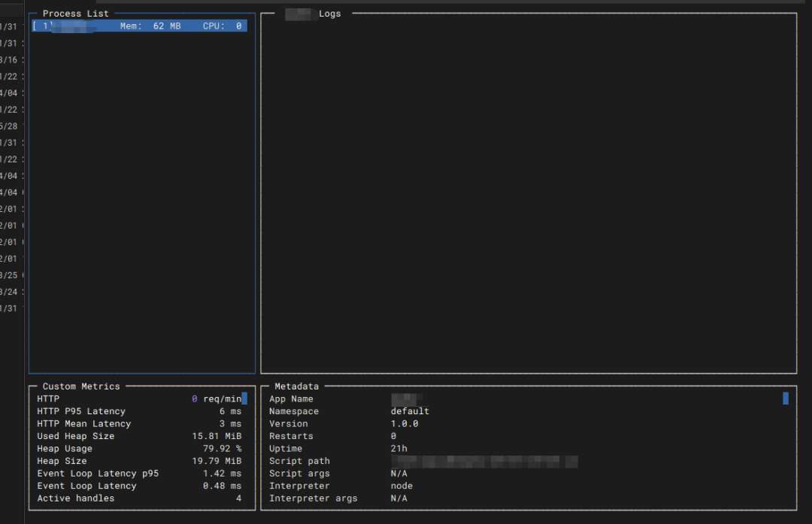Select the Event Loop Latency p95 label
The height and width of the screenshot is (524, 812).
click(98, 474)
